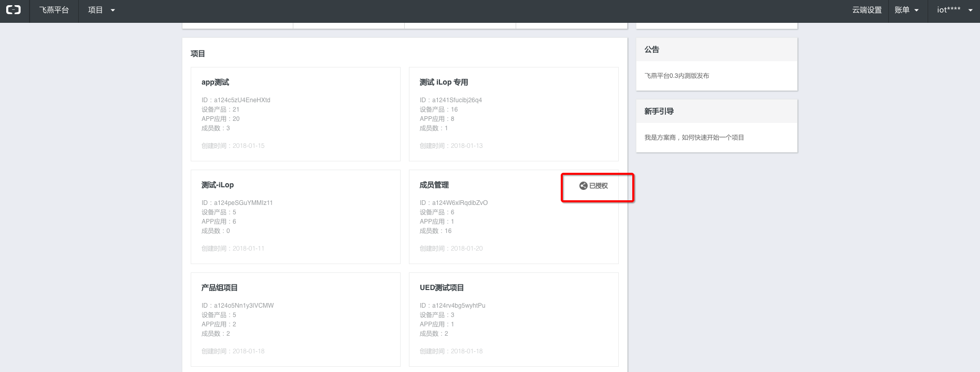Click the 已授权 authorized label

(598, 186)
